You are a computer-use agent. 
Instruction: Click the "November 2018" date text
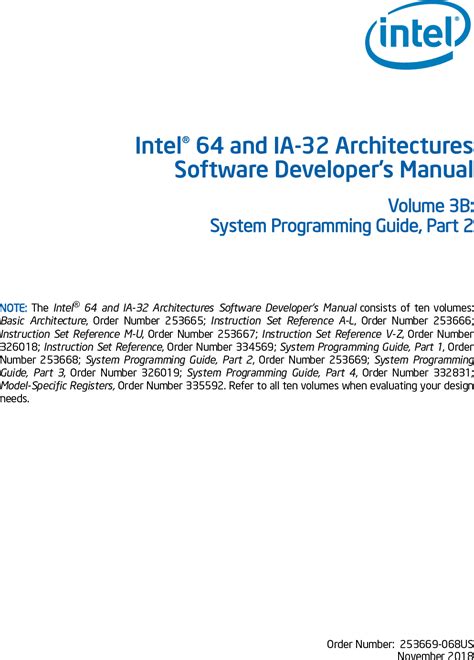tap(435, 655)
